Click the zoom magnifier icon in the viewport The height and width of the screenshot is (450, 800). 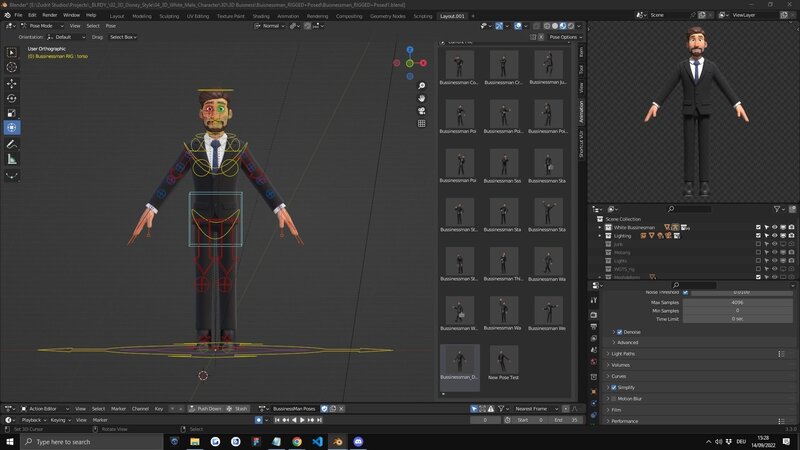click(x=422, y=86)
